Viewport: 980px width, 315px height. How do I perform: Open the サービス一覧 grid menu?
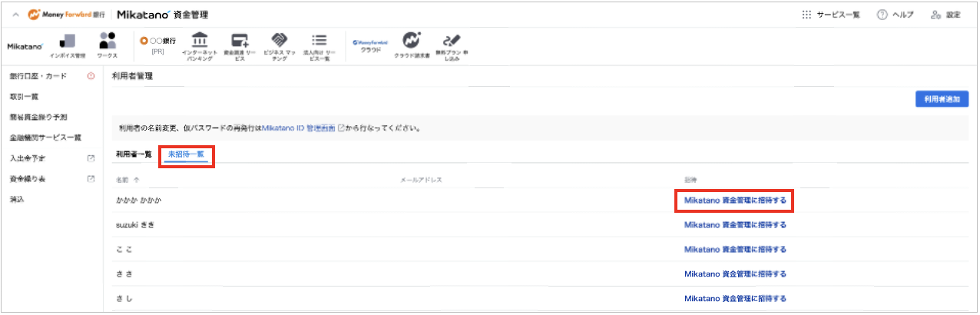[x=831, y=15]
